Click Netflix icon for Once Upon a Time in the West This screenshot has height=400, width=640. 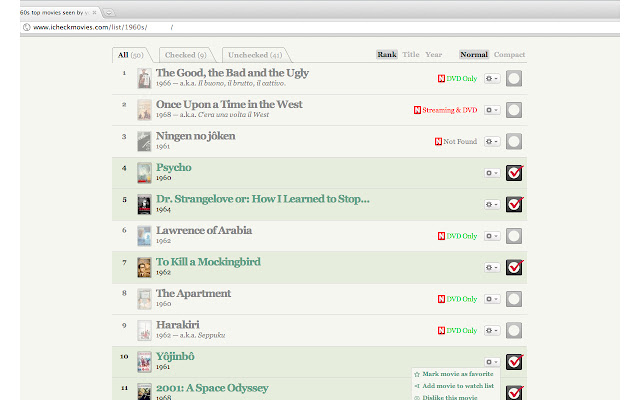point(417,110)
